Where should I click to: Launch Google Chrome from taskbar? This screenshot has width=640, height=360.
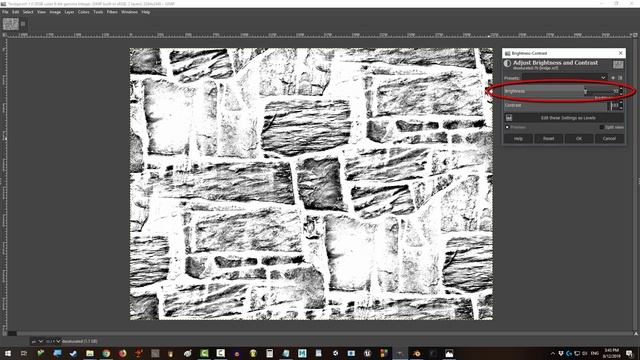(x=106, y=353)
